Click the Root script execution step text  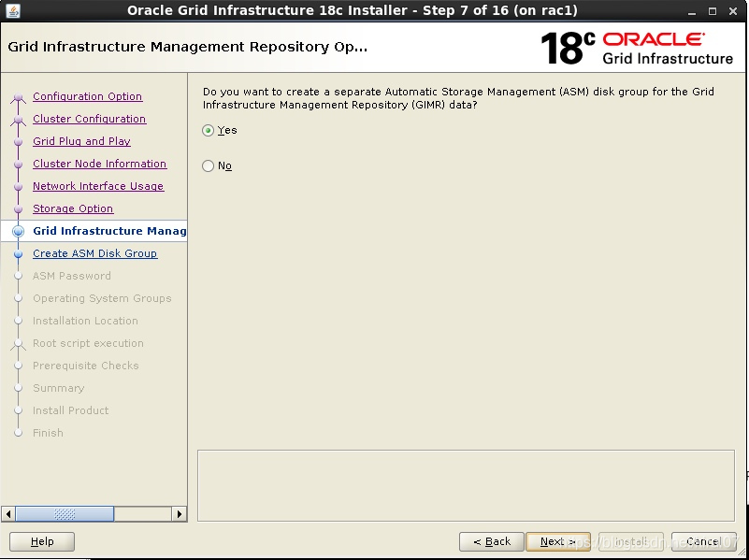pos(88,343)
